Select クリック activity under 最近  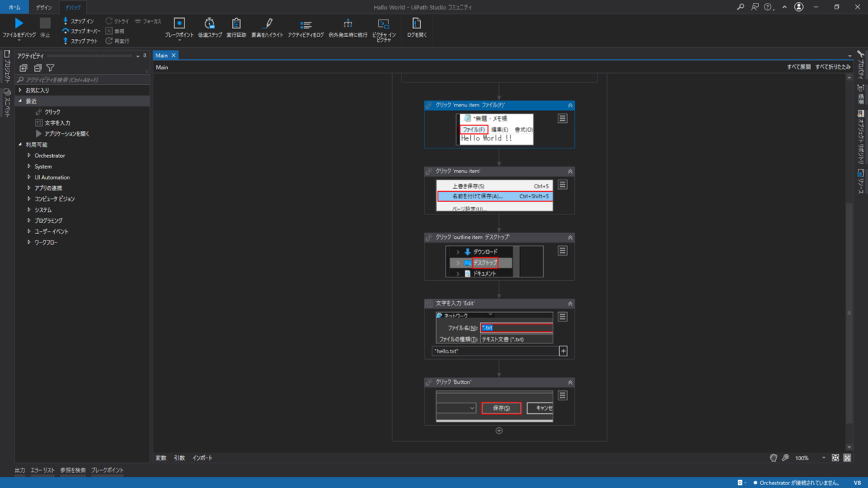pyautogui.click(x=53, y=112)
